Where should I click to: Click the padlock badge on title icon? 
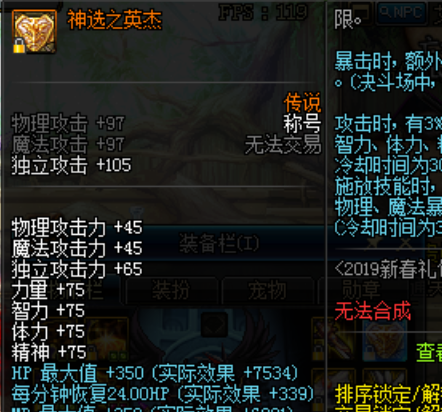(x=19, y=46)
